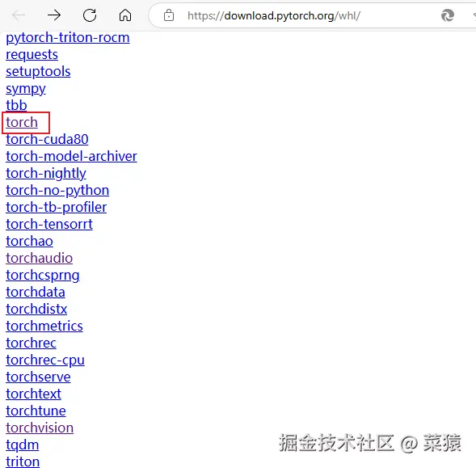Go to browser home page icon

[x=125, y=15]
